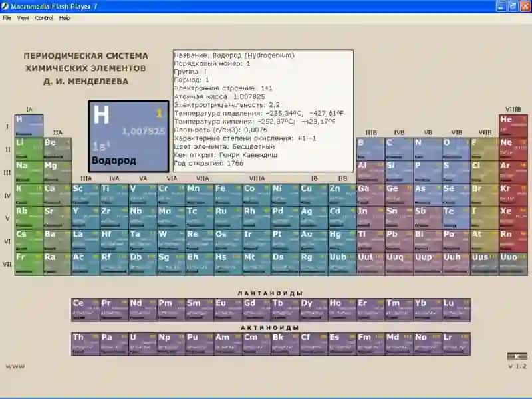532x399 pixels.
Task: Select the Carbon (C) cell
Action: point(400,149)
